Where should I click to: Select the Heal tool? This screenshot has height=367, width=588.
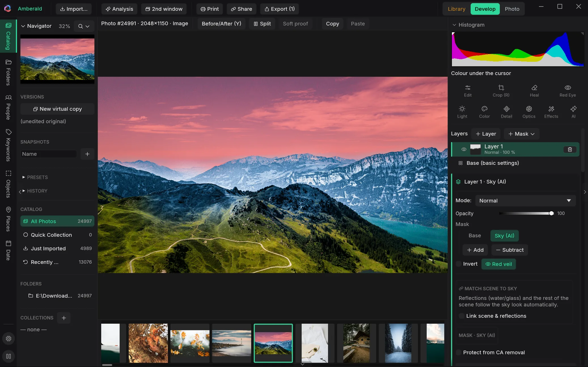click(534, 91)
